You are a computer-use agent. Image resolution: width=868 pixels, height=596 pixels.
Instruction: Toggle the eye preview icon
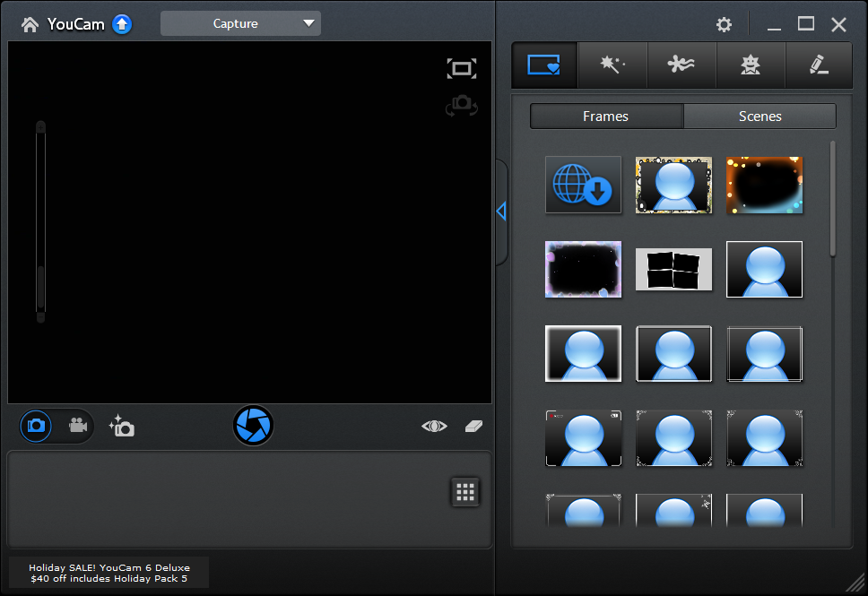(x=434, y=427)
